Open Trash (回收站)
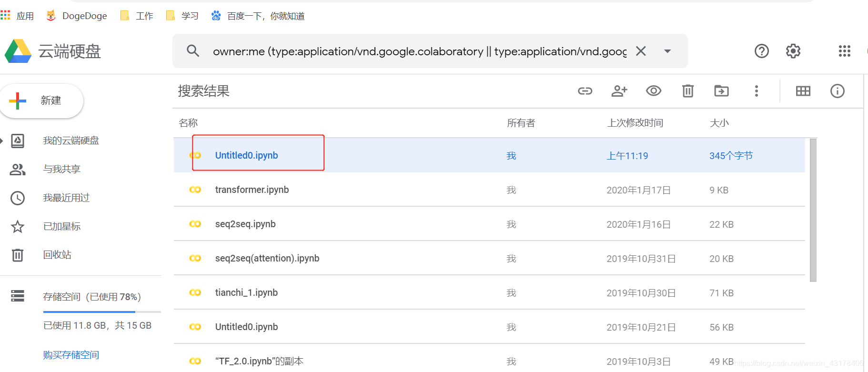The image size is (868, 372). (57, 255)
